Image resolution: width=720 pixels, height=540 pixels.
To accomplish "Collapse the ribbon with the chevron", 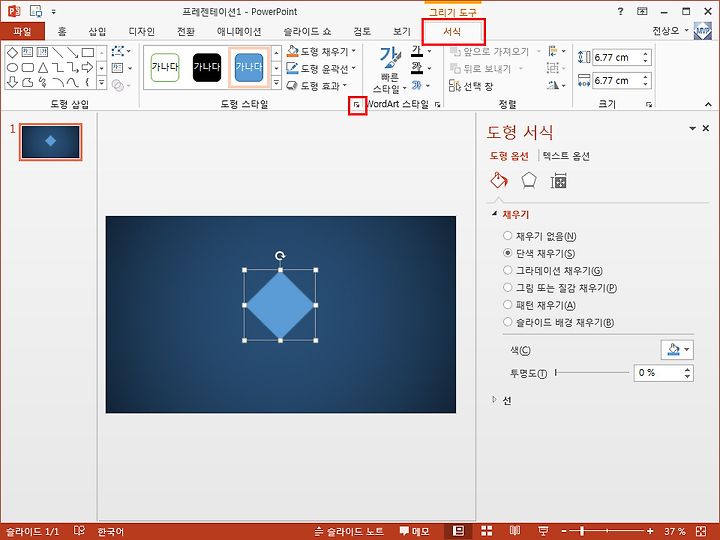I will [708, 105].
